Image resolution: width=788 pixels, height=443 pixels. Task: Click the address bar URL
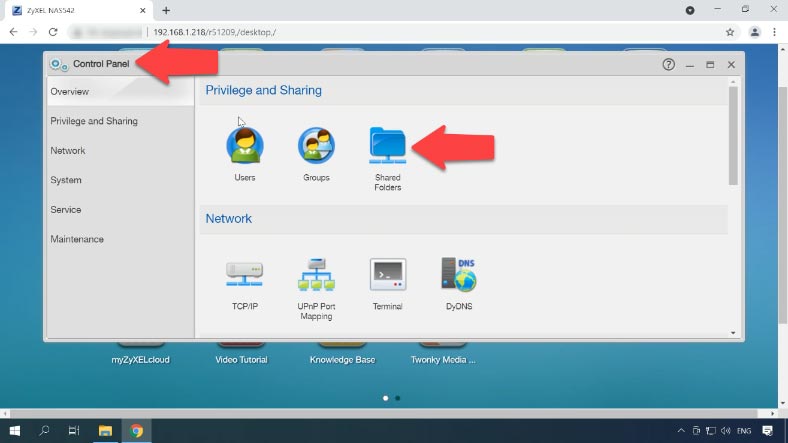click(x=215, y=32)
